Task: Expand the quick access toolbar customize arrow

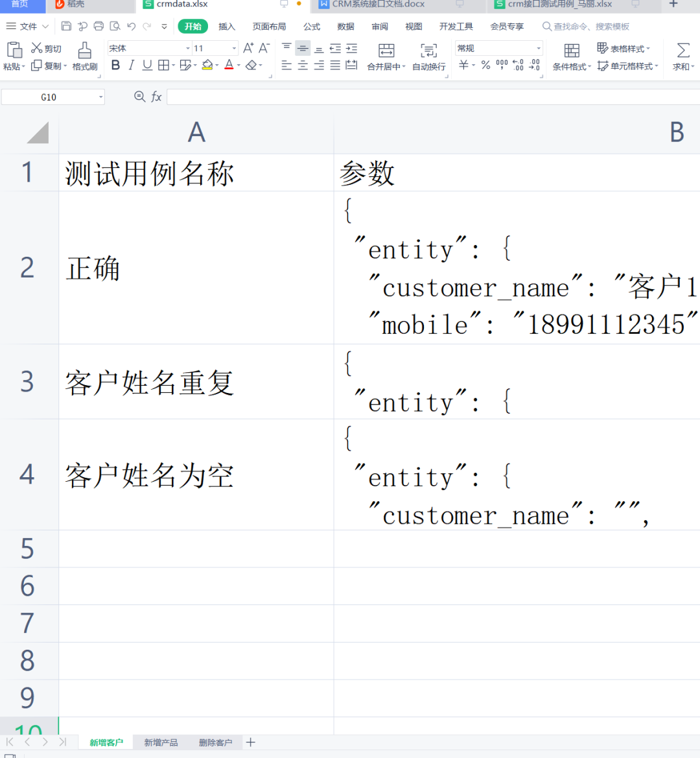Action: click(x=164, y=27)
